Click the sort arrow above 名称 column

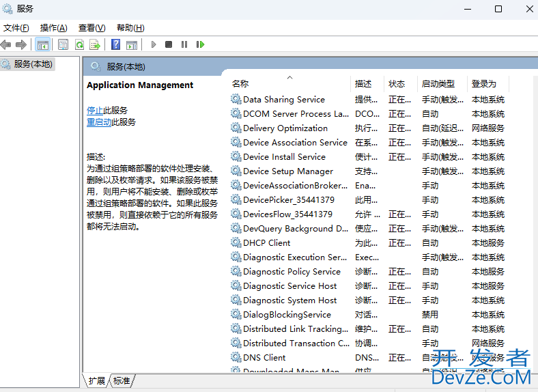pyautogui.click(x=290, y=78)
